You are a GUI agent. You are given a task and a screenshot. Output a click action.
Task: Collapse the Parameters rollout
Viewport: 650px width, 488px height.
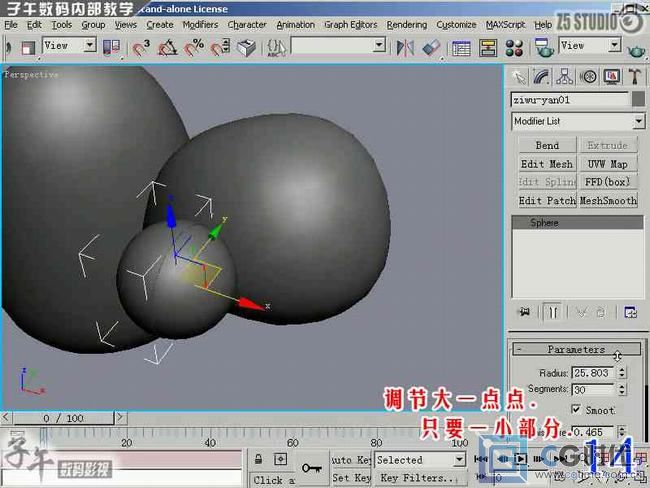point(576,349)
